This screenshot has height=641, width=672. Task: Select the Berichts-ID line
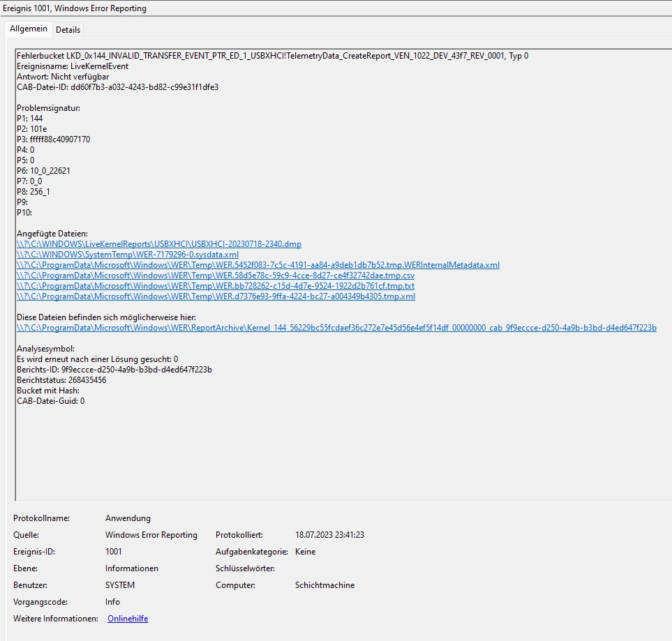pyautogui.click(x=114, y=370)
